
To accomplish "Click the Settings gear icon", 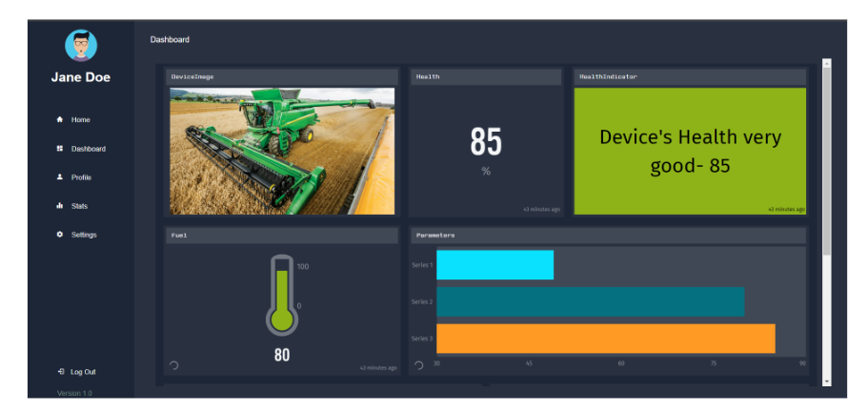I will (x=59, y=235).
